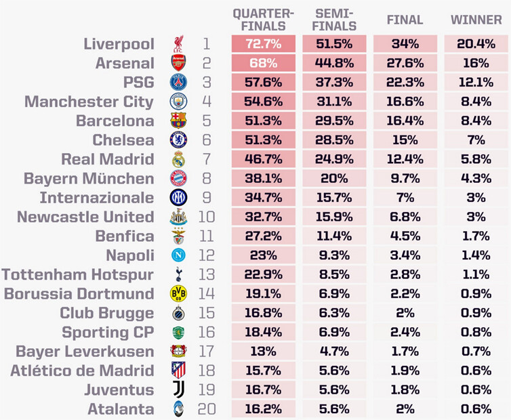Select the Semi-Finals column header
Viewport: 511px width, 420px height.
point(334,20)
